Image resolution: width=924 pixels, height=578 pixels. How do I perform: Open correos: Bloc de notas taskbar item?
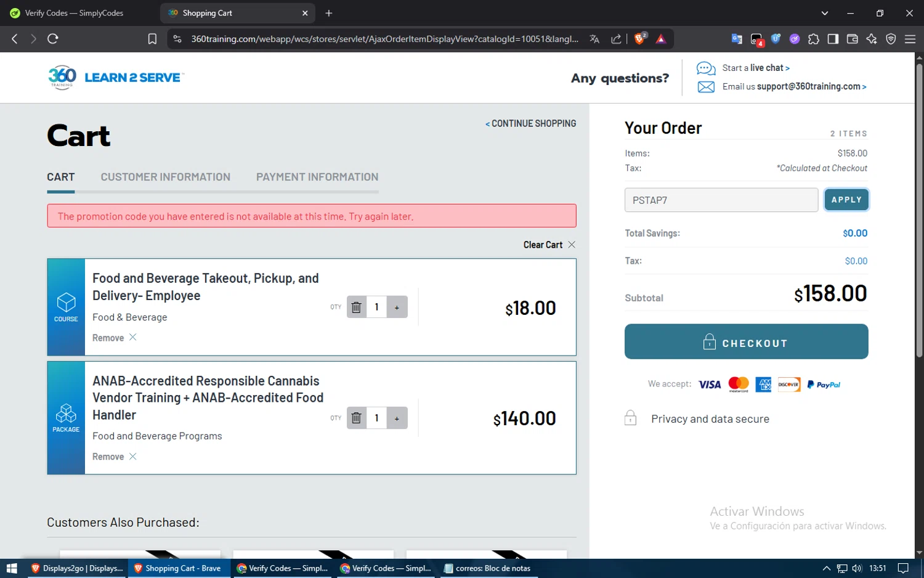488,568
